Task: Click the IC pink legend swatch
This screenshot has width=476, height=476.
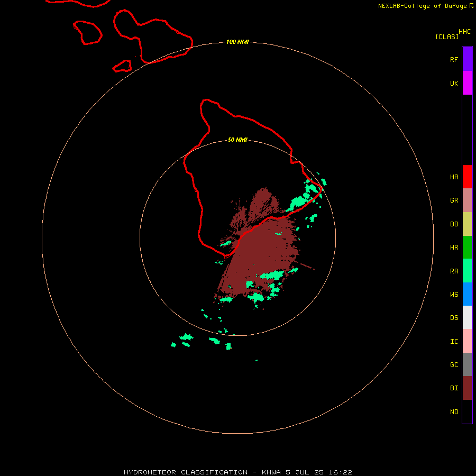Action: point(467,341)
